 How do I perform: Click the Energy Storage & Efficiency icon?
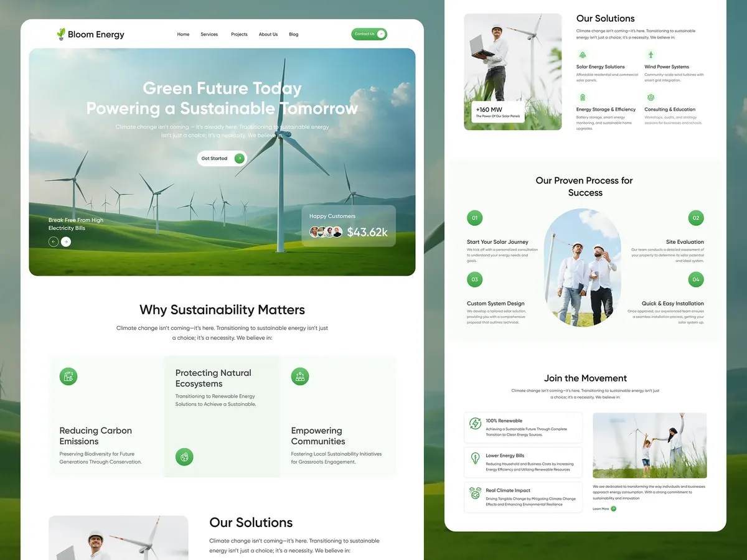583,98
